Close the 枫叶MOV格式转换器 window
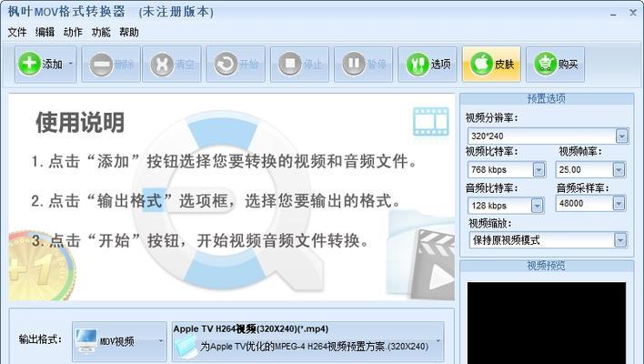644x364 pixels. [x=633, y=13]
